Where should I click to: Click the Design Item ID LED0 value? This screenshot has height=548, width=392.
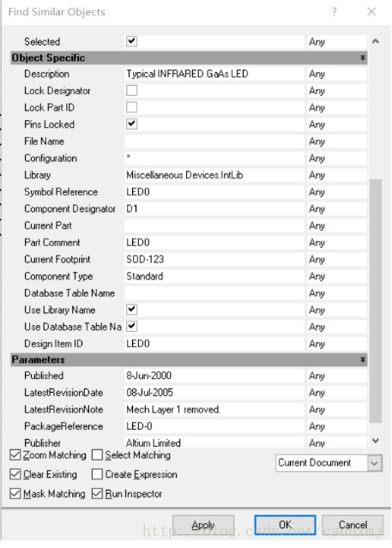214,344
